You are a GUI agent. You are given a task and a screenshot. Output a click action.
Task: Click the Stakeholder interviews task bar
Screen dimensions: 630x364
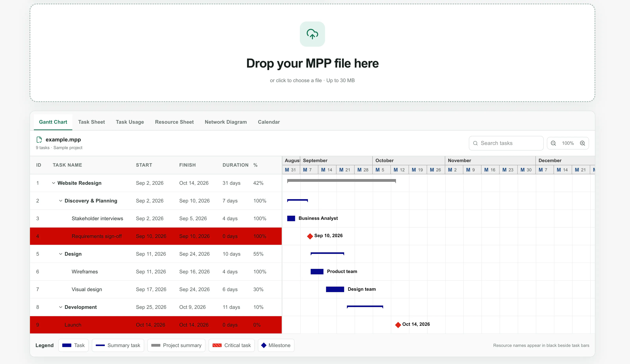tap(291, 218)
